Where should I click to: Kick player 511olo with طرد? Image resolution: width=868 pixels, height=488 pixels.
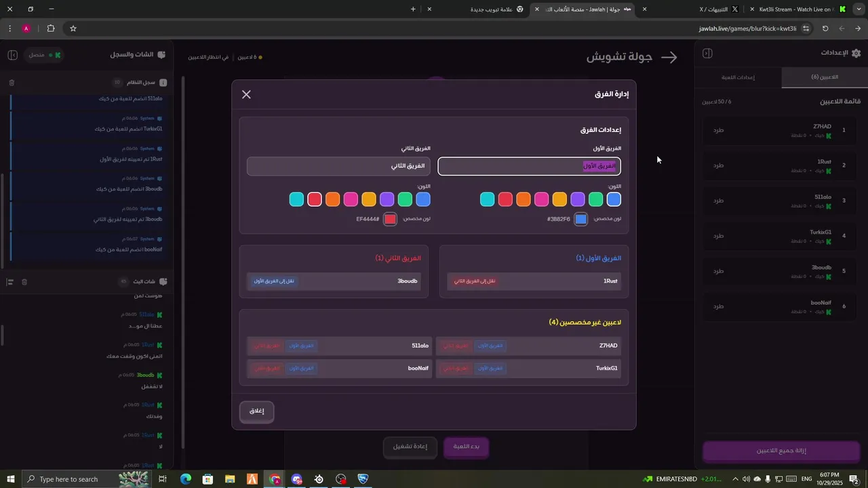pos(719,201)
